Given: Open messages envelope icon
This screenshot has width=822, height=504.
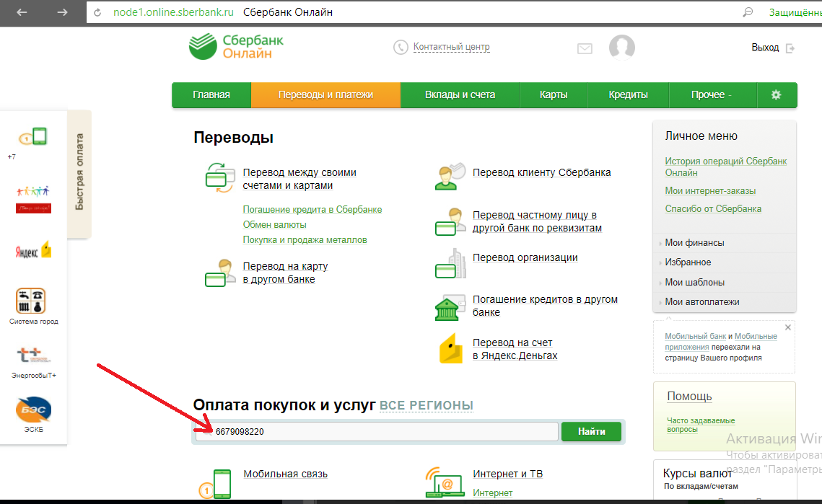Looking at the screenshot, I should [585, 49].
